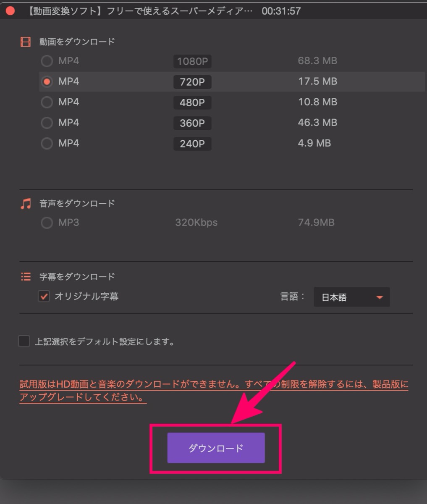This screenshot has width=427, height=504.
Task: Open the 日本語 language dropdown
Action: 351,297
